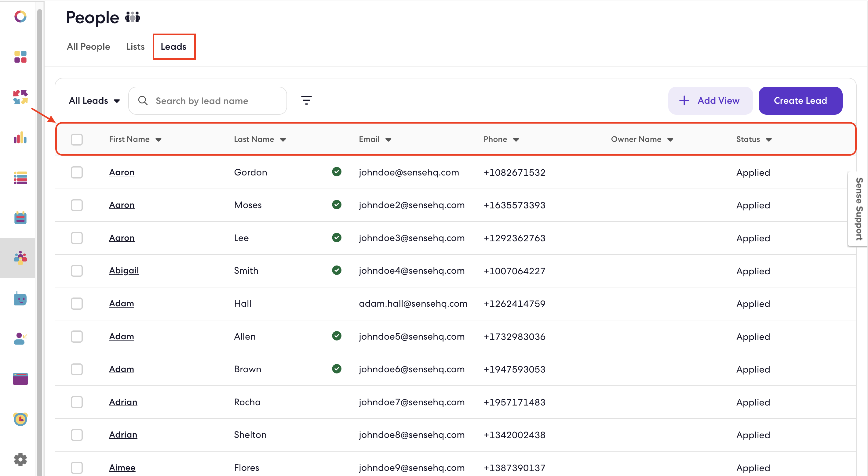This screenshot has height=476, width=868.
Task: Open lead Abigail Smith
Action: [124, 270]
